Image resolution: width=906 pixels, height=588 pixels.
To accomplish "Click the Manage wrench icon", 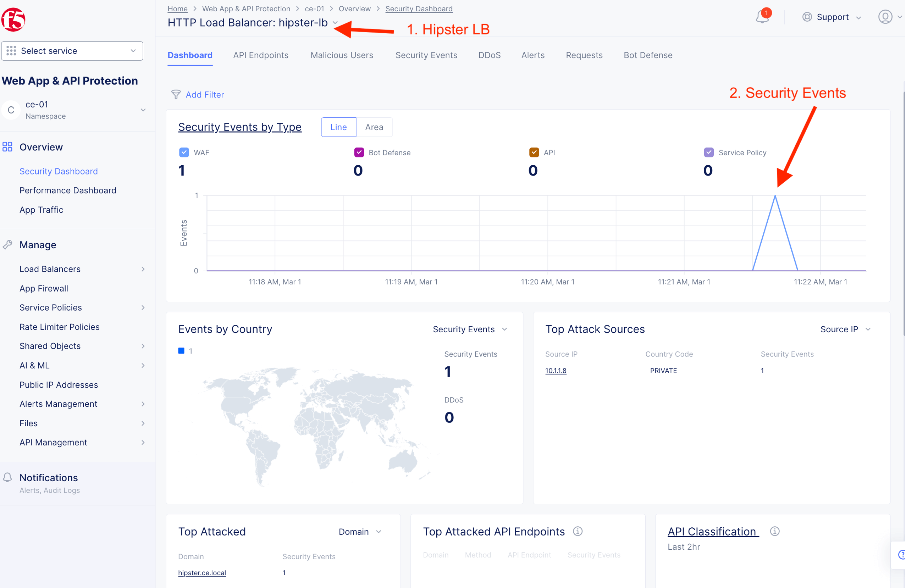I will (7, 245).
